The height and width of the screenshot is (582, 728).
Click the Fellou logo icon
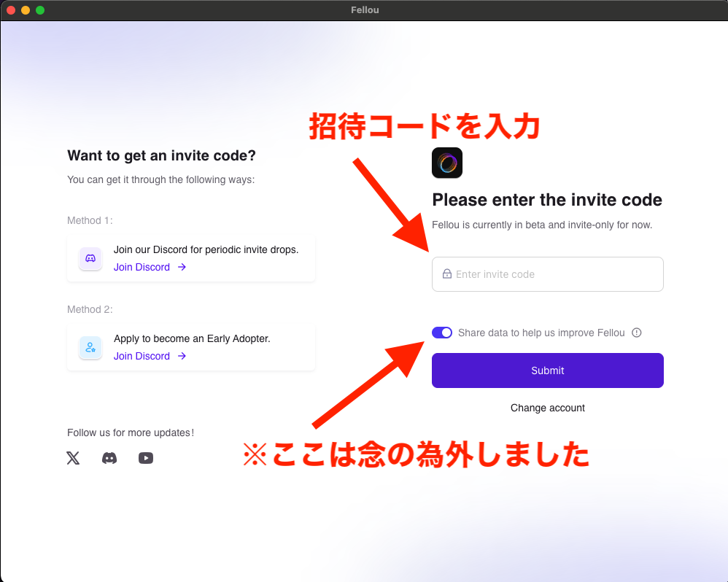pos(447,163)
